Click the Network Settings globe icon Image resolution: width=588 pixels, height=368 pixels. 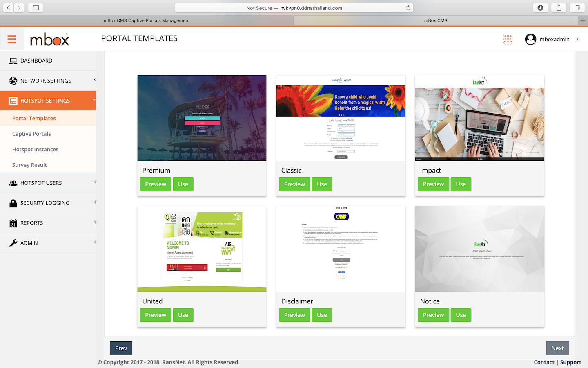coord(13,81)
